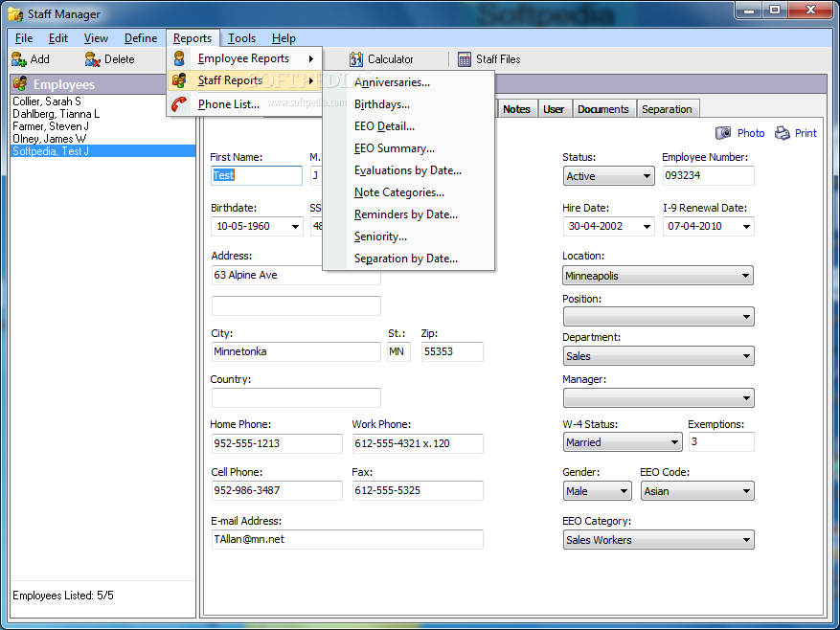Open the Hire Date date picker
This screenshot has height=630, width=840.
click(x=647, y=227)
